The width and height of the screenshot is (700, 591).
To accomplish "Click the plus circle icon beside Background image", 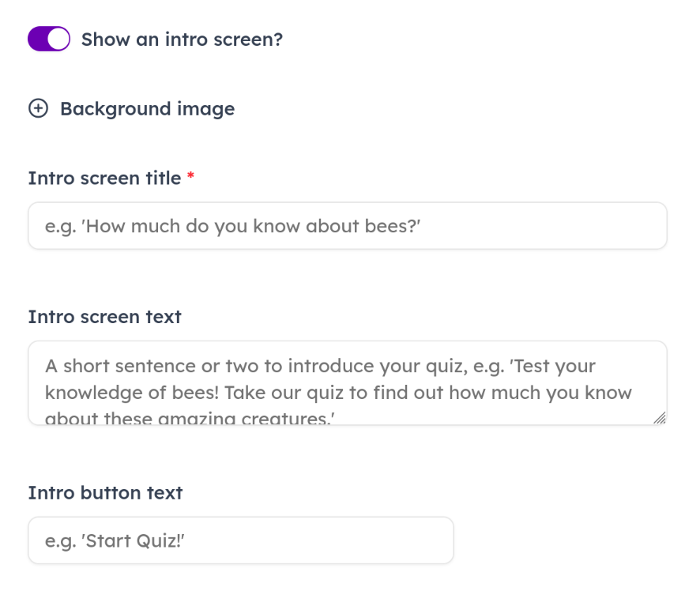I will (38, 108).
